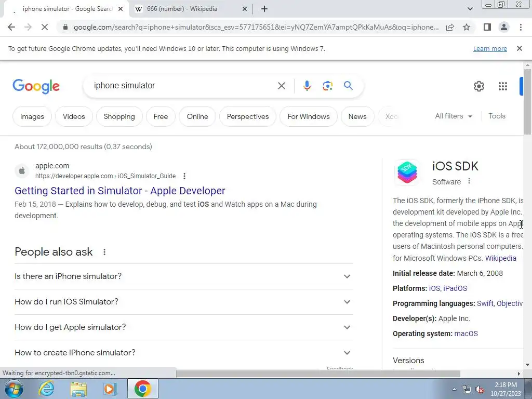The image size is (532, 399).
Task: Go back using browser back arrow
Action: pos(11,27)
